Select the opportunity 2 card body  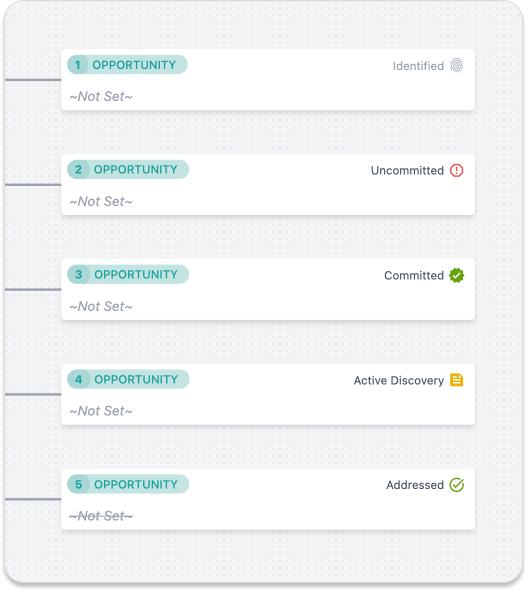pos(268,185)
